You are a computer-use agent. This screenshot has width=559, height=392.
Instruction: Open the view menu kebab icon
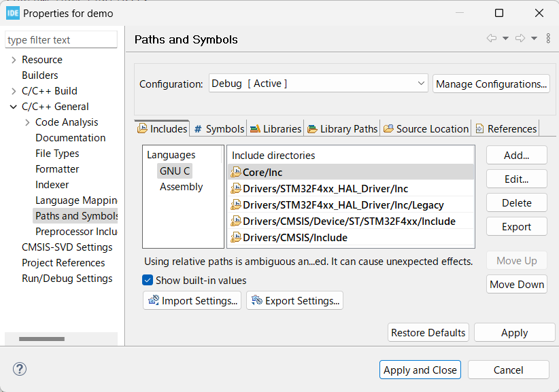click(548, 39)
